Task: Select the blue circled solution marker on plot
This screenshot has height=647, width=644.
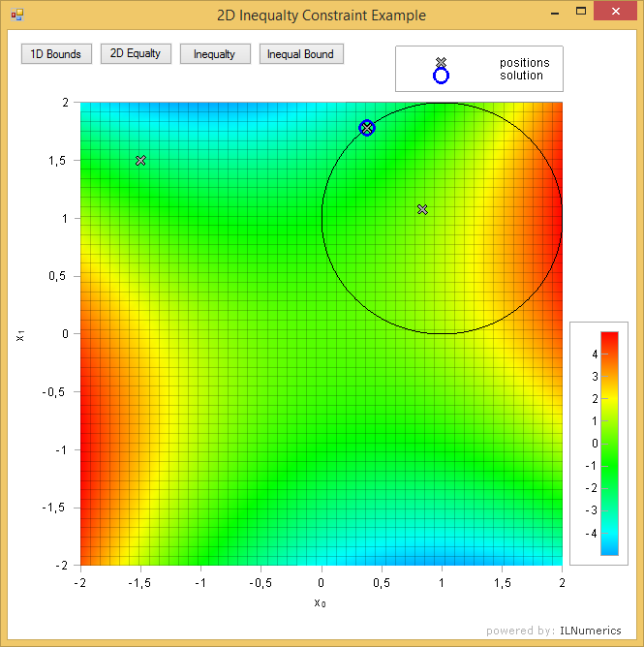Action: point(367,128)
